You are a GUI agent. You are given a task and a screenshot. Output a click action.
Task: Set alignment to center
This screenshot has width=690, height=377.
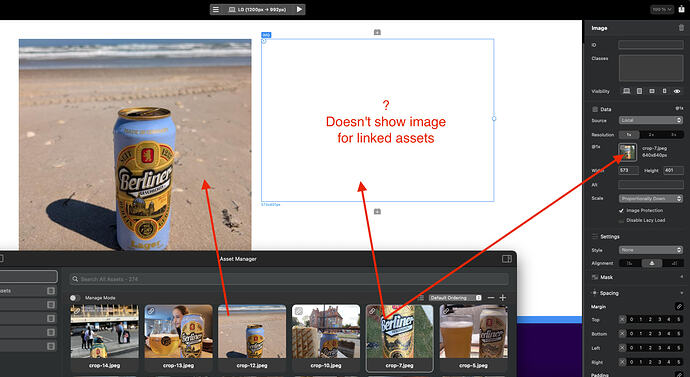[652, 264]
